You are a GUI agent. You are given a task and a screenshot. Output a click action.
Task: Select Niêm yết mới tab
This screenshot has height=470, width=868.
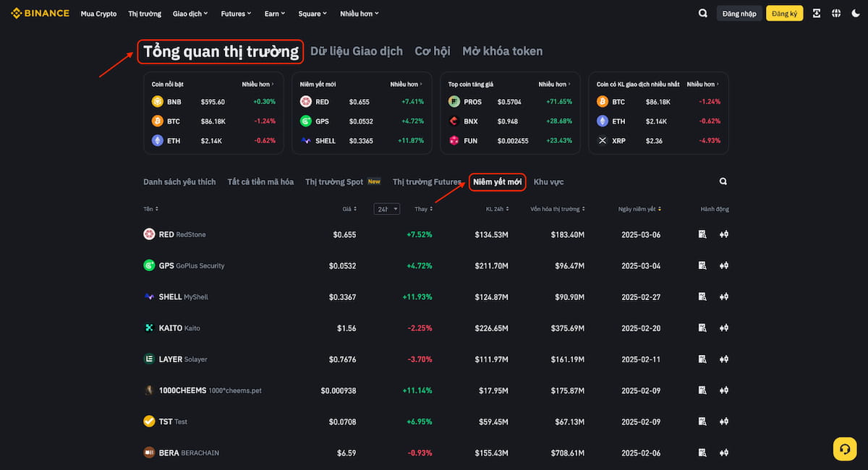(x=498, y=182)
